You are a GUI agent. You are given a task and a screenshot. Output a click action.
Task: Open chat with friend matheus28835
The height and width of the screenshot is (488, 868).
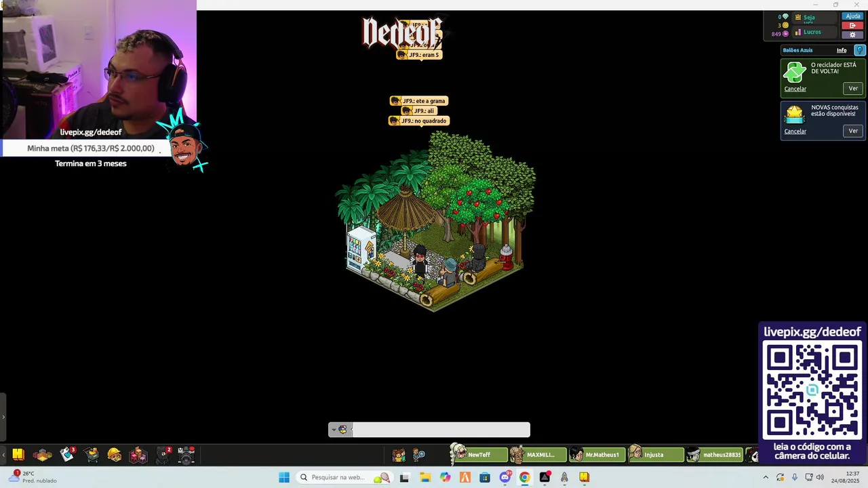pos(715,455)
